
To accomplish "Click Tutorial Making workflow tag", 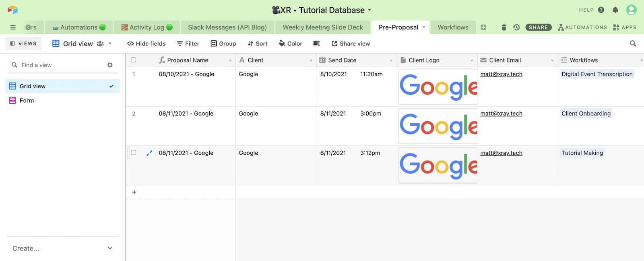I will point(582,153).
